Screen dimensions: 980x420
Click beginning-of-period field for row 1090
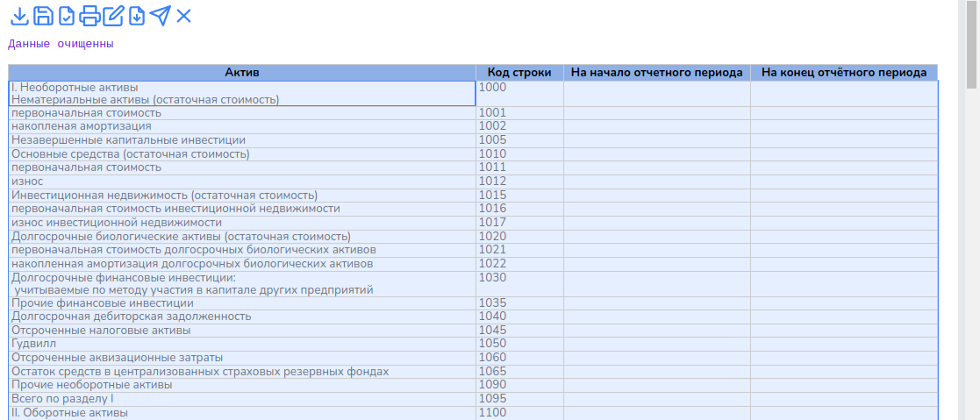[657, 385]
